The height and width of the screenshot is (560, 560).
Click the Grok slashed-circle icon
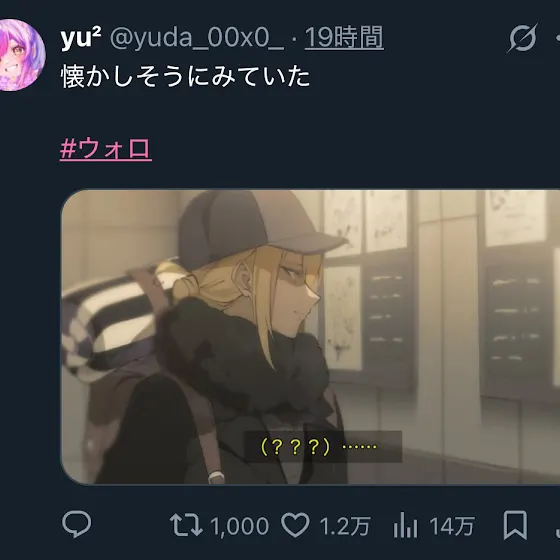(522, 38)
